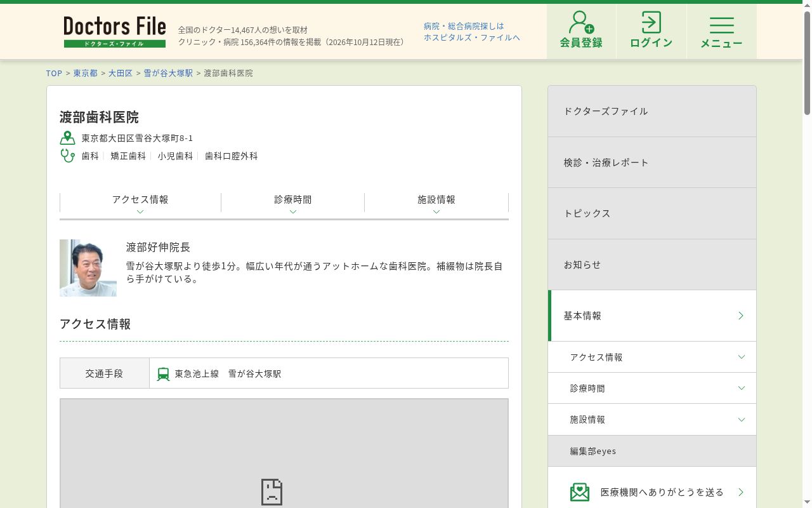
Task: Click the page vertical scrollbar
Action: 807,63
